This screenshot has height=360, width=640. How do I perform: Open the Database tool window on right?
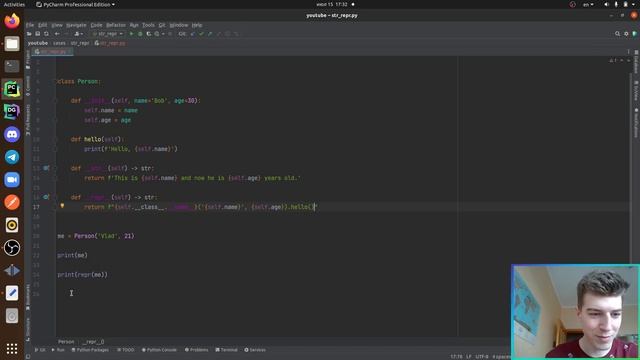tap(636, 62)
